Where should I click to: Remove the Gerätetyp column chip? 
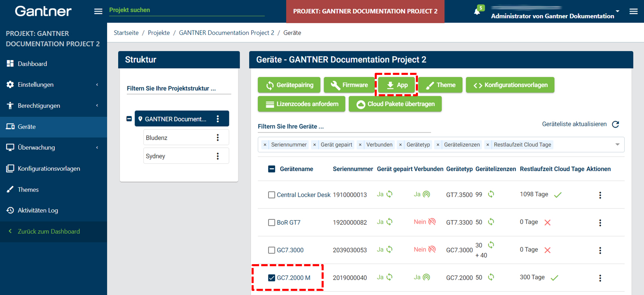click(400, 145)
